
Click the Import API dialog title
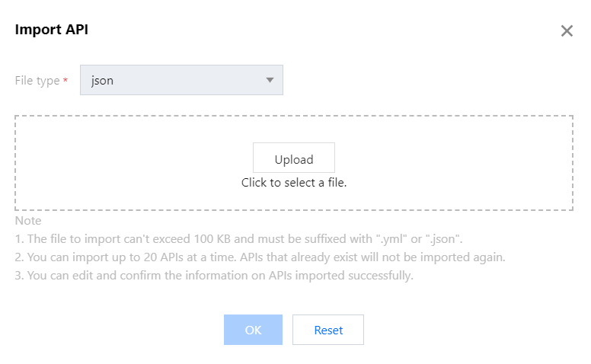(52, 30)
